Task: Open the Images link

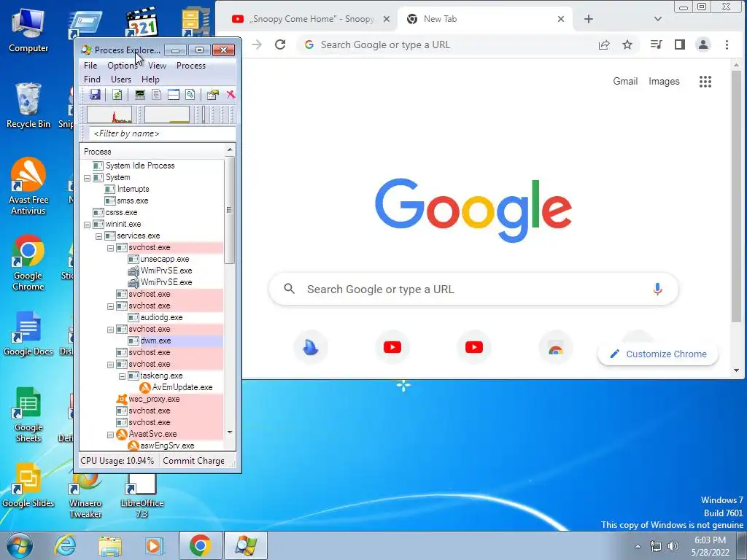Action: tap(664, 82)
